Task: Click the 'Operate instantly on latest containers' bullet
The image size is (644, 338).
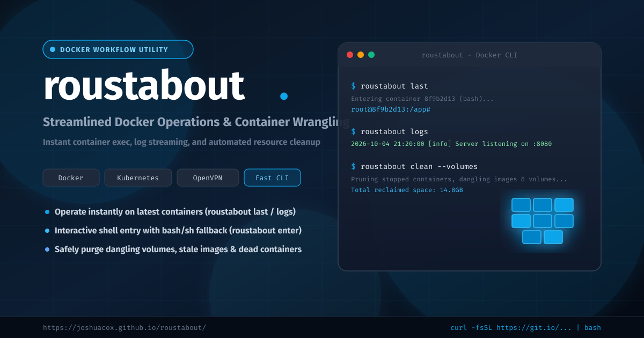Action: (175, 212)
